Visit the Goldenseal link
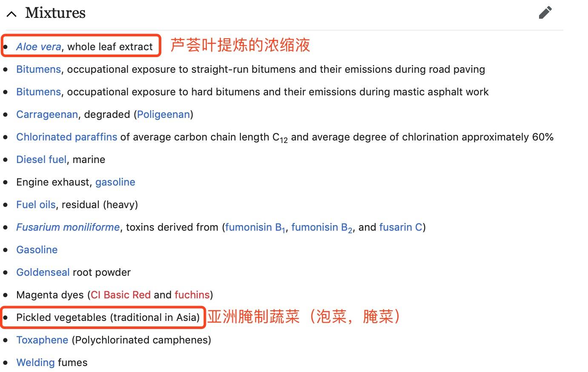This screenshot has width=588, height=372. tap(43, 272)
